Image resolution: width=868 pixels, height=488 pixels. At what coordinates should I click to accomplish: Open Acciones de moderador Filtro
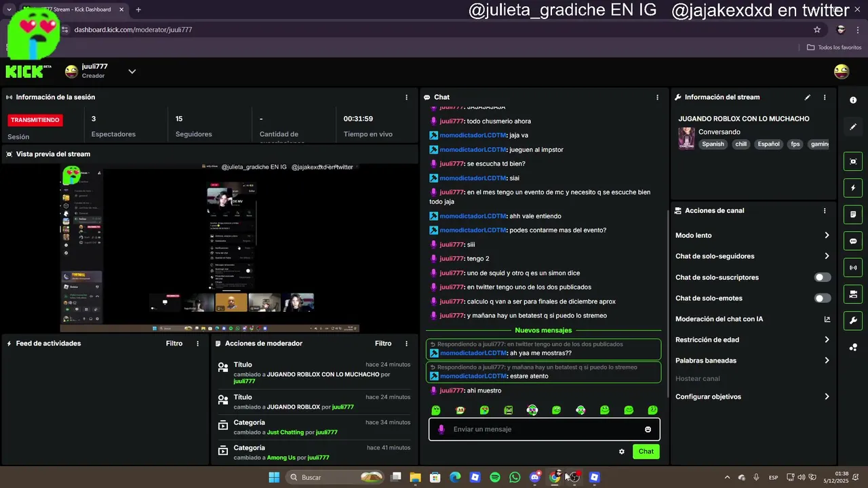383,344
